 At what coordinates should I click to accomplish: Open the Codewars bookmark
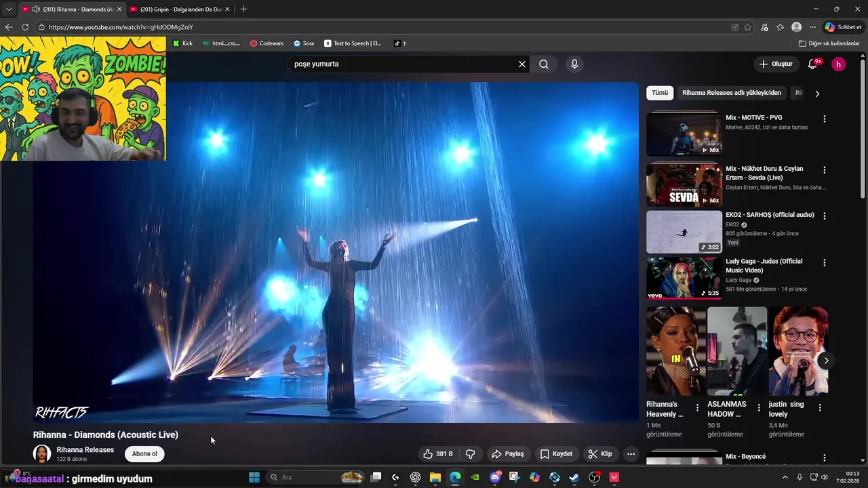pos(267,43)
